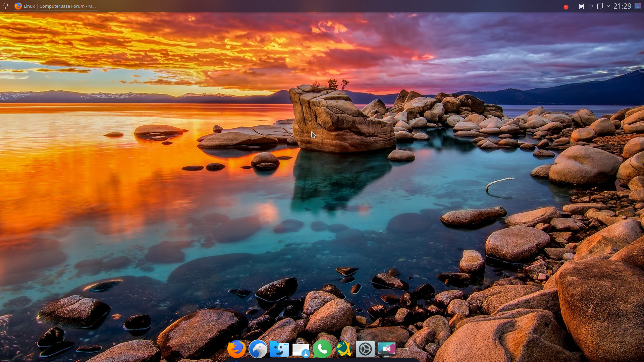Click the 21:29 clock to show calendar
This screenshot has height=362, width=644.
pyautogui.click(x=622, y=6)
